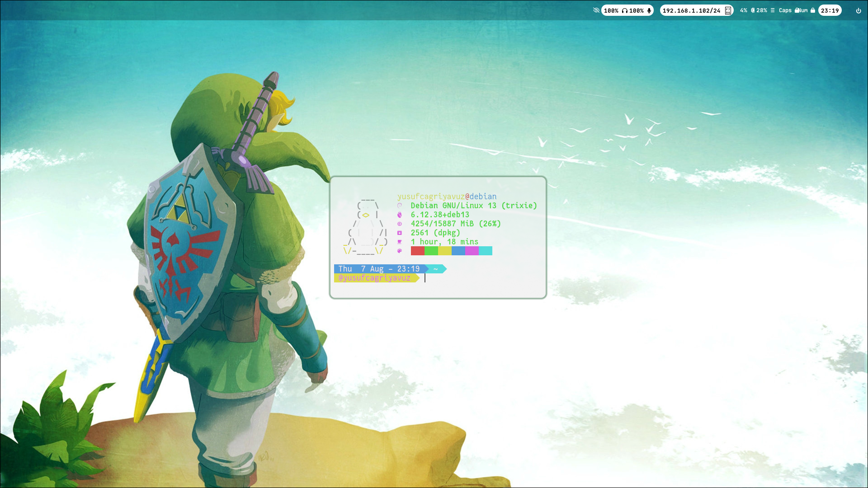Screen dimensions: 868x488
Task: Click the memory text 4254/15887 MiB (26%)
Action: [456, 224]
